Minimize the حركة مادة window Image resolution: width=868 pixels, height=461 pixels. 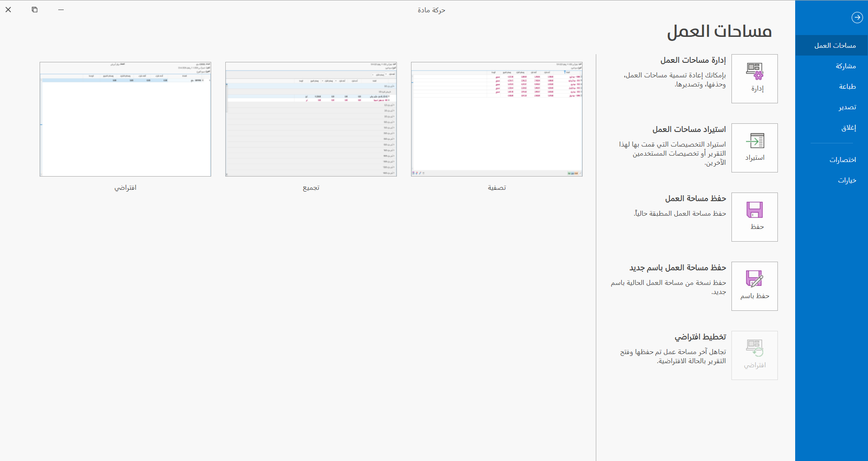(x=61, y=10)
